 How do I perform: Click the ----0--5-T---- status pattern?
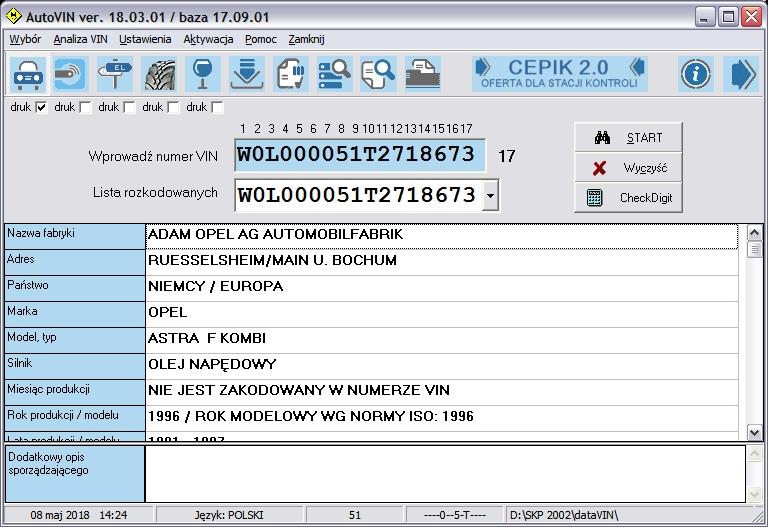[455, 515]
